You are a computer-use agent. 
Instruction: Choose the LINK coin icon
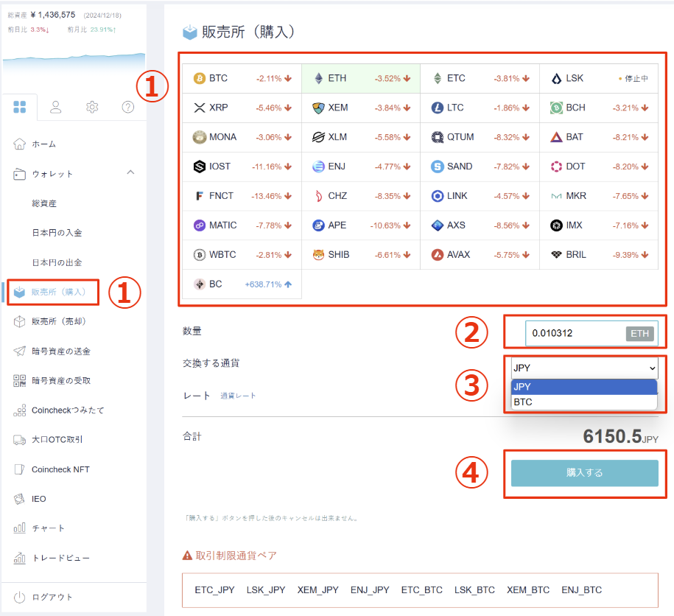pos(437,196)
